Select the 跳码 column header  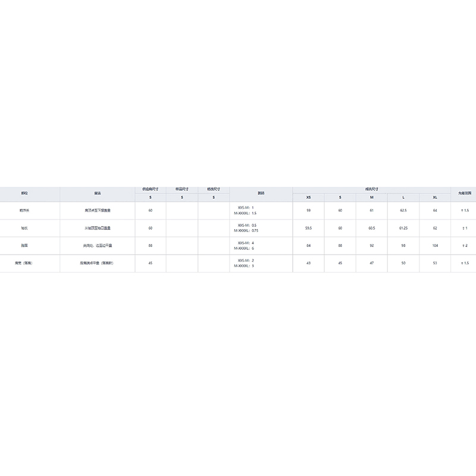click(261, 194)
